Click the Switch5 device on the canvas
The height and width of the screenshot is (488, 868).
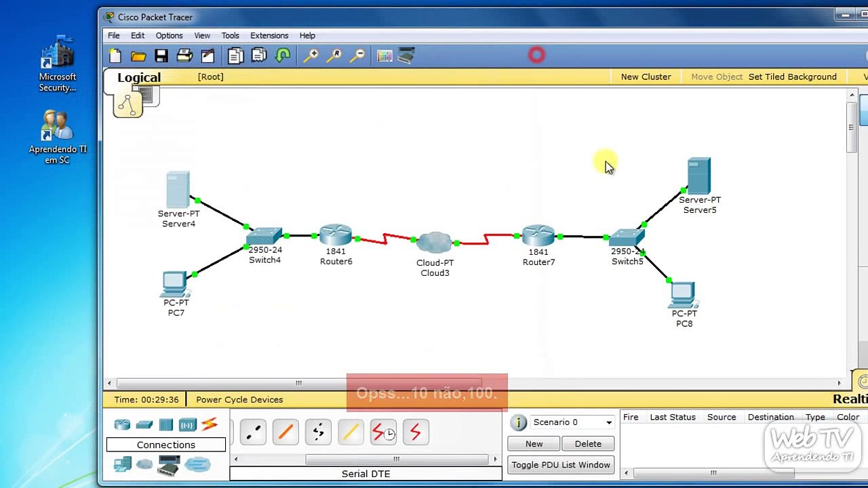point(627,237)
